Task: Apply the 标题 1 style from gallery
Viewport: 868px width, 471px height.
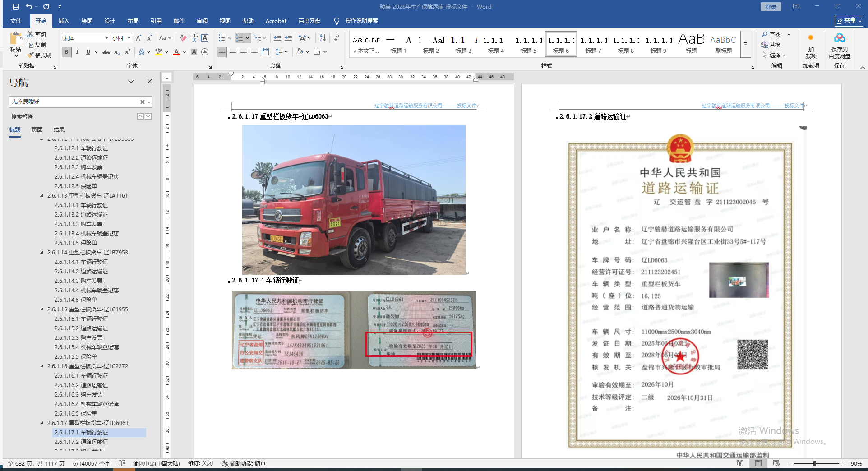Action: (399, 44)
